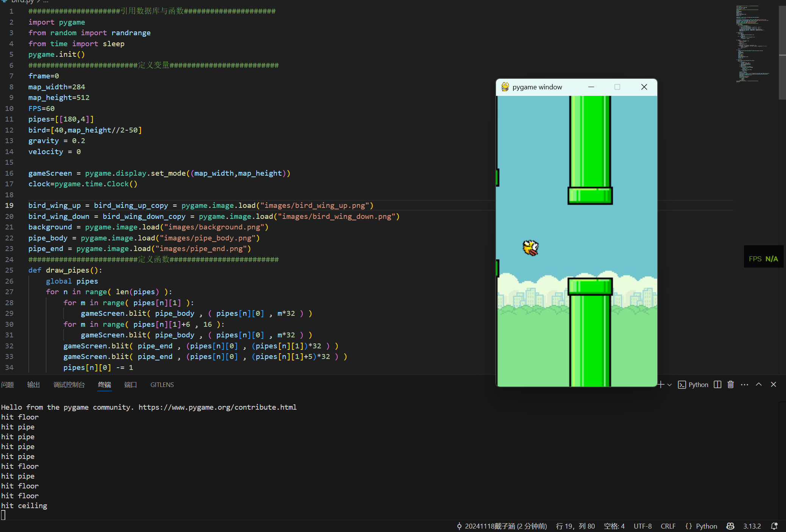
Task: Click 'velocity = 0' line
Action: point(54,151)
